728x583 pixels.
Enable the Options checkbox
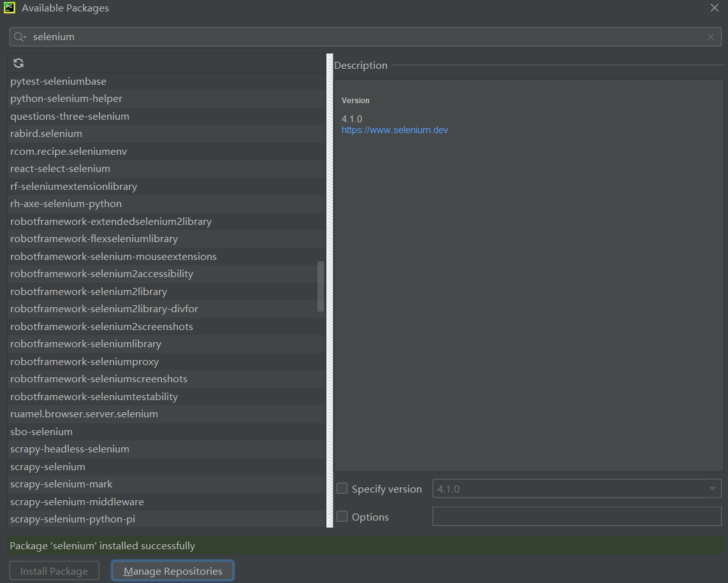point(342,516)
